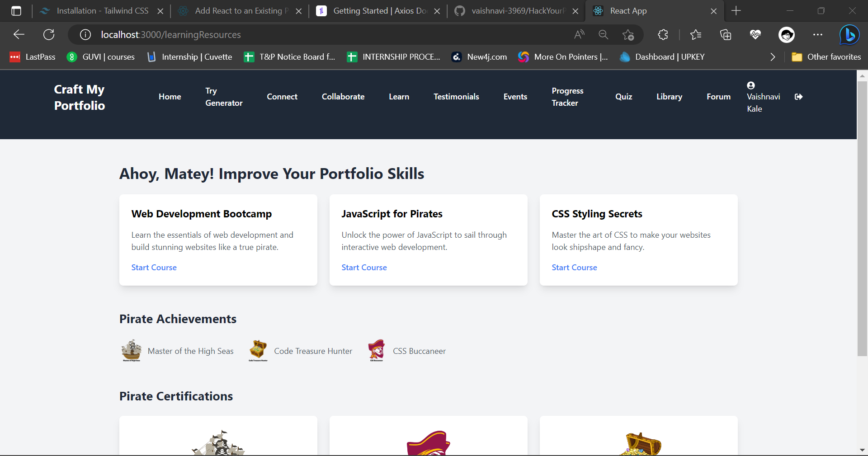Click scrollbar down arrow
Image resolution: width=868 pixels, height=456 pixels.
(x=862, y=450)
